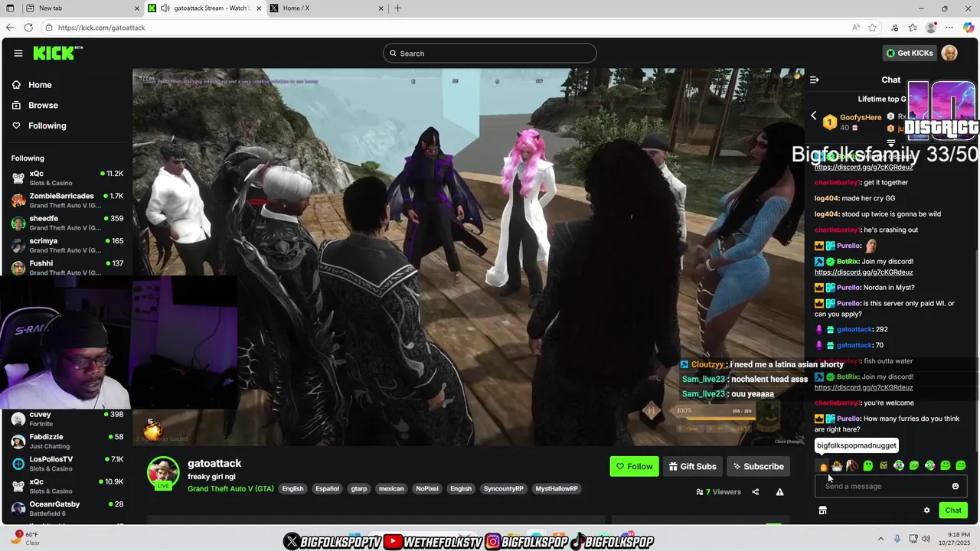Open user profile avatar at top right

pos(949,53)
